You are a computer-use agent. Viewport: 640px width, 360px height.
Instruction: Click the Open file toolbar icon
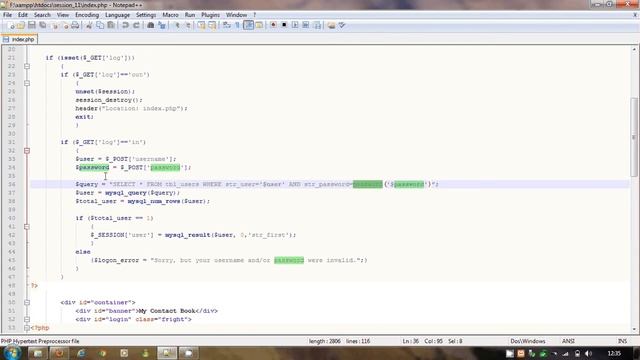coord(21,25)
